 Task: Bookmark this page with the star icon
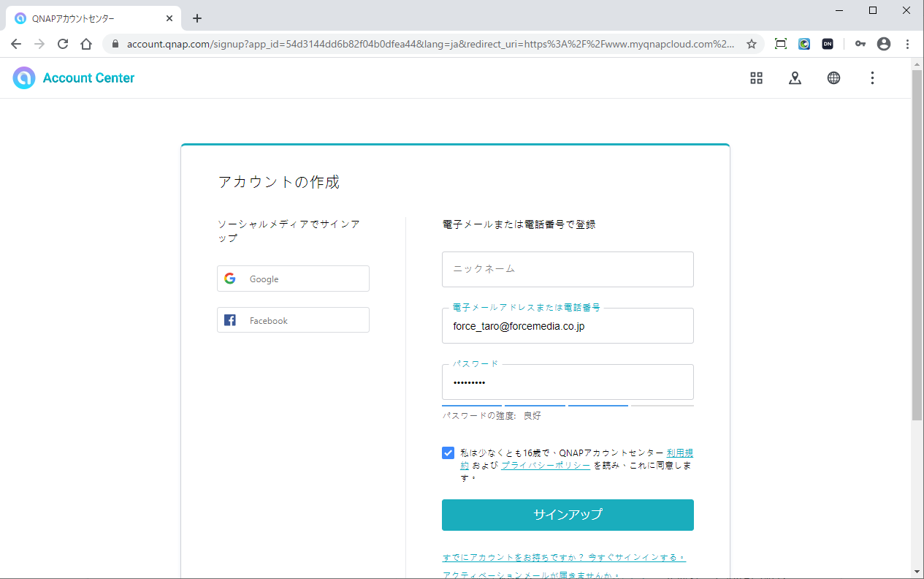pyautogui.click(x=751, y=44)
